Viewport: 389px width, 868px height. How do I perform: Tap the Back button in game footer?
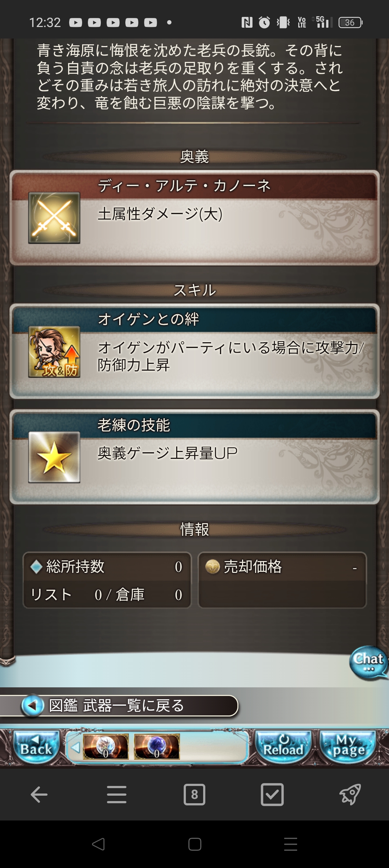(x=36, y=747)
